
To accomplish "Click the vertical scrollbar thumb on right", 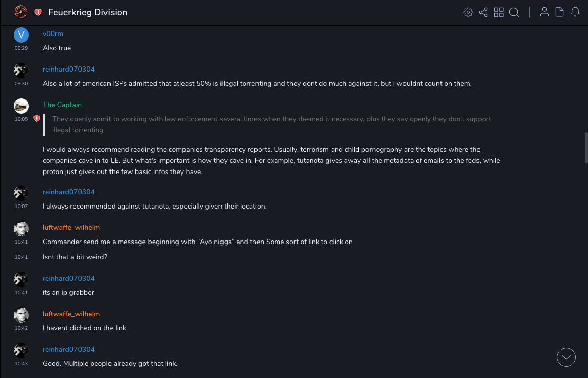I will (x=586, y=148).
